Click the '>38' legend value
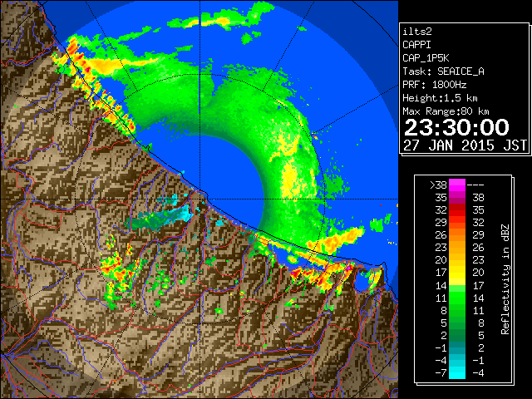This screenshot has height=399, width=532. (x=438, y=185)
